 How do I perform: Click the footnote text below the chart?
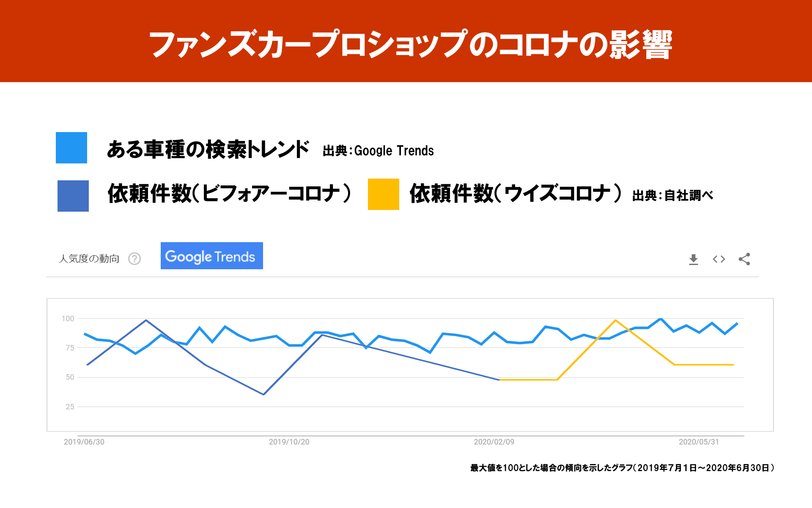tap(622, 468)
